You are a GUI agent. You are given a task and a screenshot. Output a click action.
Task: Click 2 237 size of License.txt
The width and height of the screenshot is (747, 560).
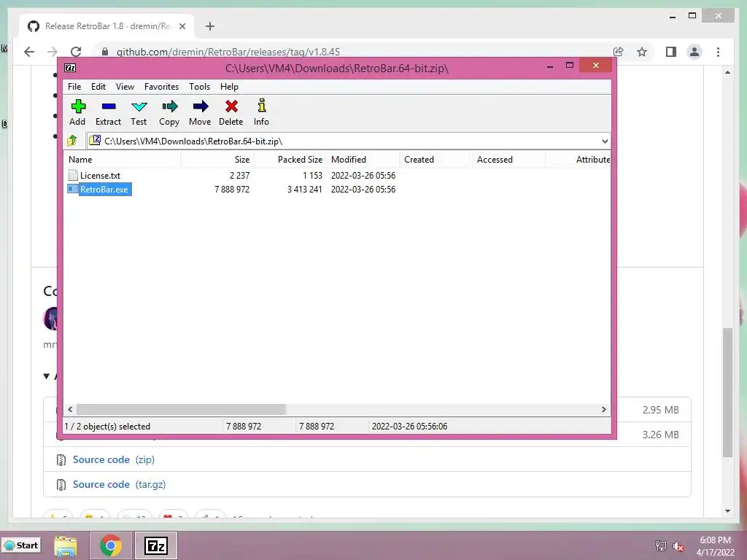pyautogui.click(x=239, y=175)
